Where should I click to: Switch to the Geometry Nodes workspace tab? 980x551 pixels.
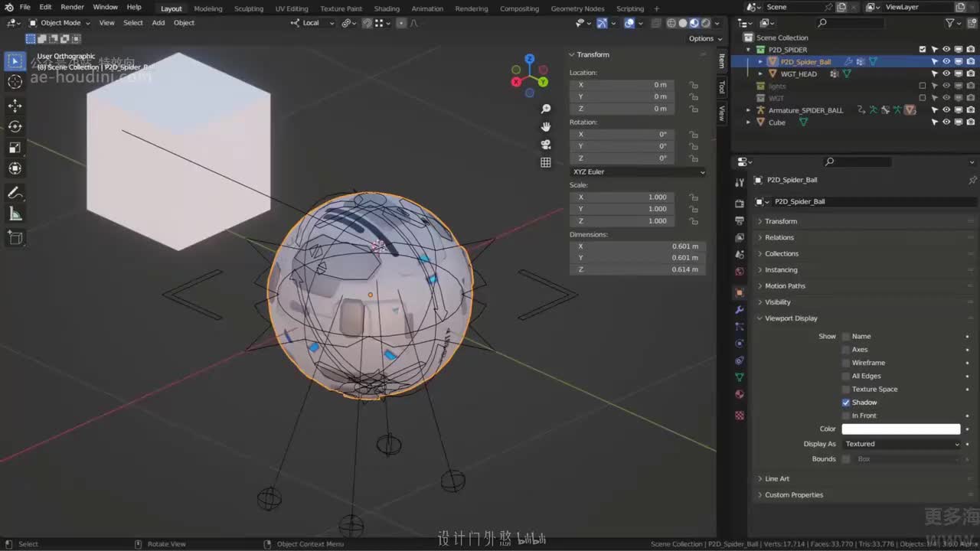tap(578, 8)
